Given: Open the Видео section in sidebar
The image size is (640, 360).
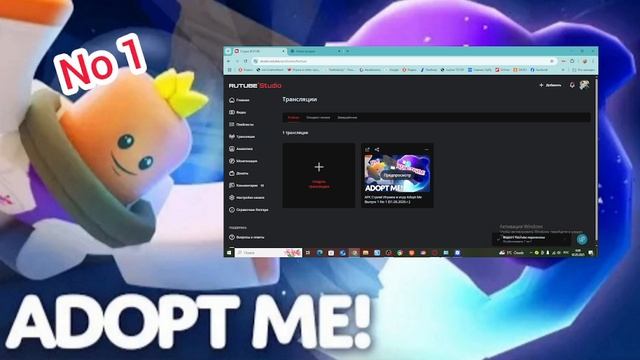Looking at the screenshot, I should pos(238,112).
